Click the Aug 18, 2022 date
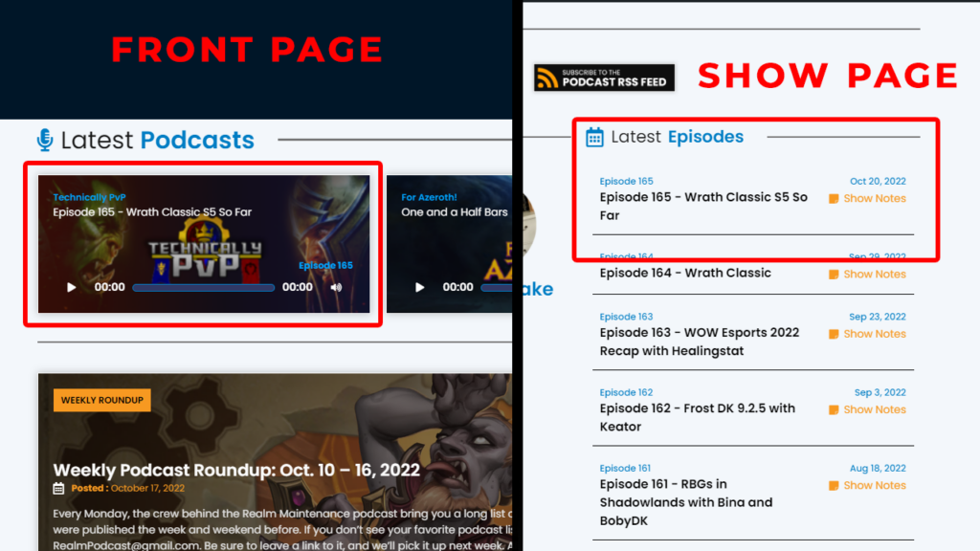This screenshot has width=980, height=551. click(x=878, y=468)
